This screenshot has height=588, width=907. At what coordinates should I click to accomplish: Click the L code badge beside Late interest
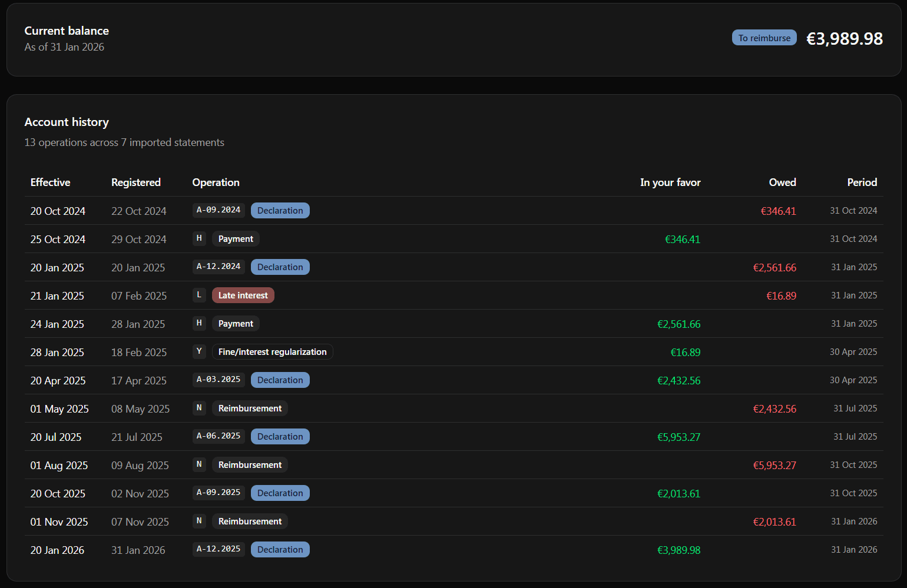coord(199,295)
